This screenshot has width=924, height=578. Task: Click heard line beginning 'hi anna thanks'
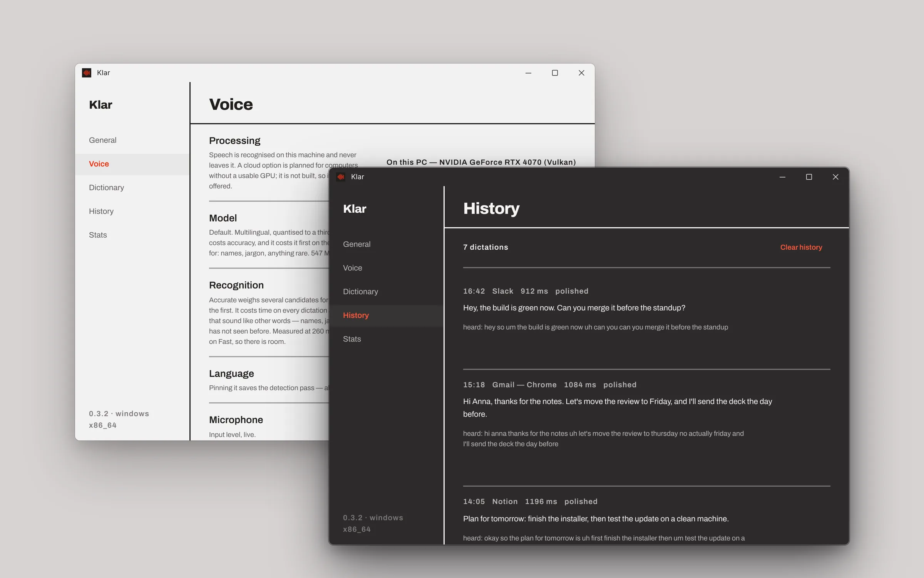coord(603,439)
